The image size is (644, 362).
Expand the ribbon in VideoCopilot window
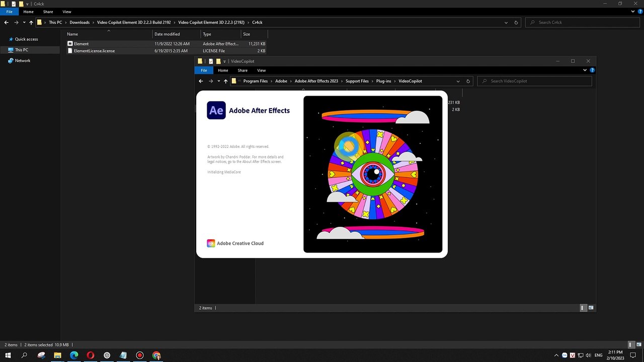click(586, 70)
